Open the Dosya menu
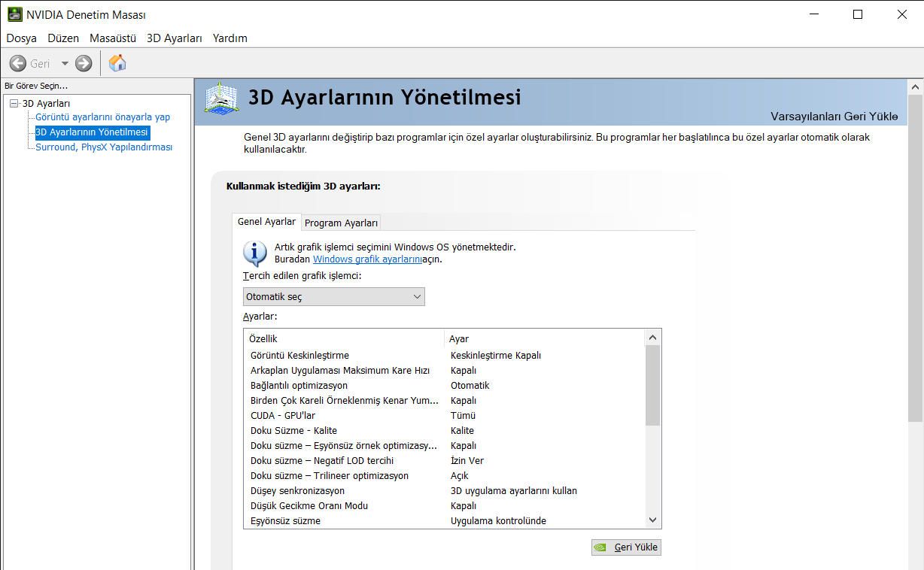Screen dimensions: 924x570 [21, 38]
